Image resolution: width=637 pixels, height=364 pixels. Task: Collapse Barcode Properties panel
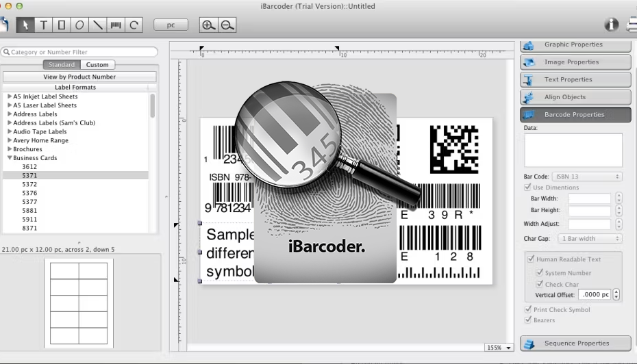point(575,114)
